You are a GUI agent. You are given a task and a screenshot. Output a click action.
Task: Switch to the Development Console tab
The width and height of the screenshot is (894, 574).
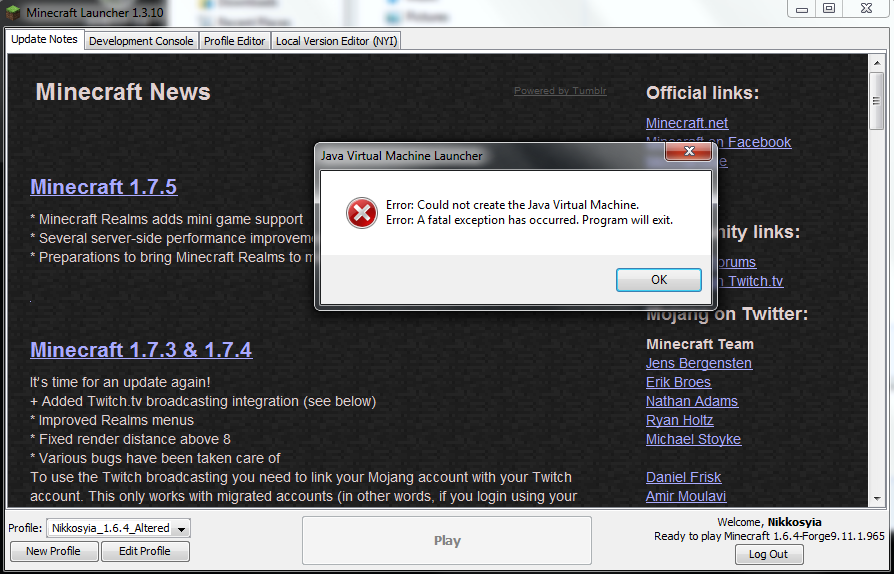click(x=141, y=41)
